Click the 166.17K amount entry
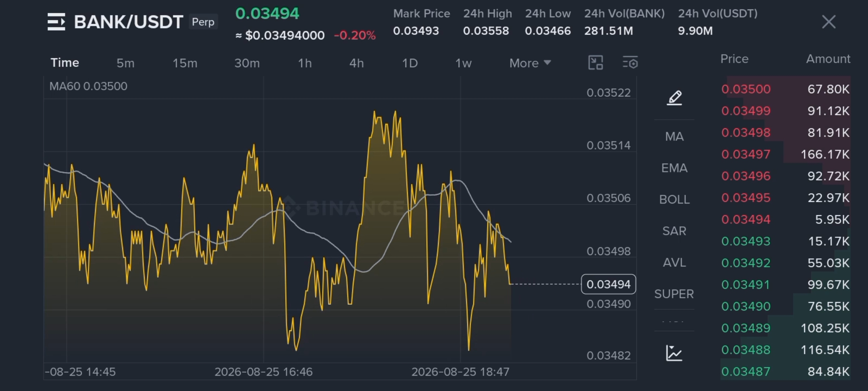The width and height of the screenshot is (868, 391). pyautogui.click(x=825, y=154)
